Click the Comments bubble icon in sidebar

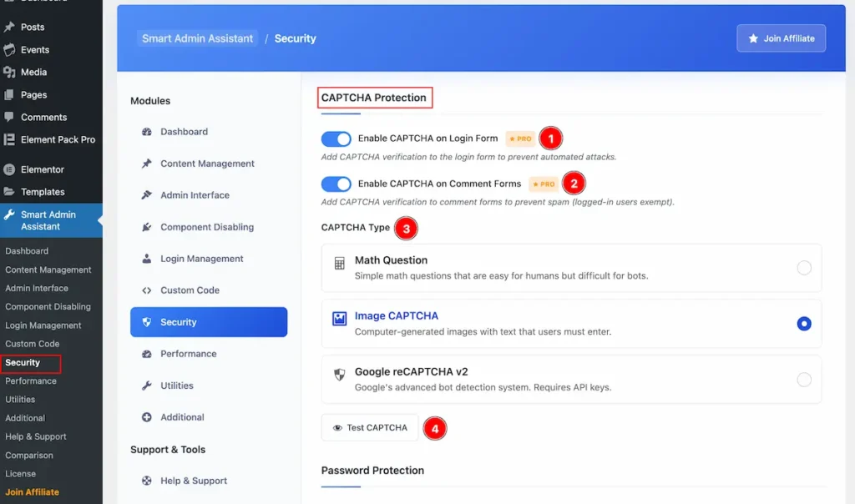click(x=9, y=117)
